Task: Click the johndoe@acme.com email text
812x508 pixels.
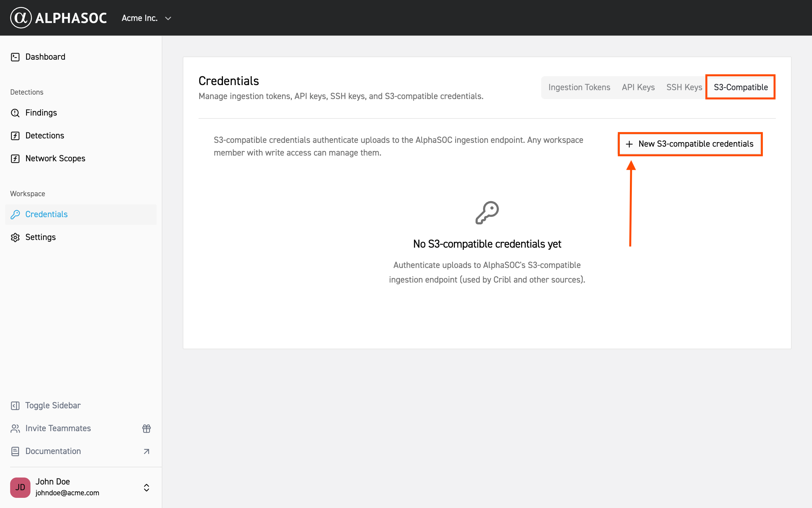Action: pyautogui.click(x=68, y=493)
